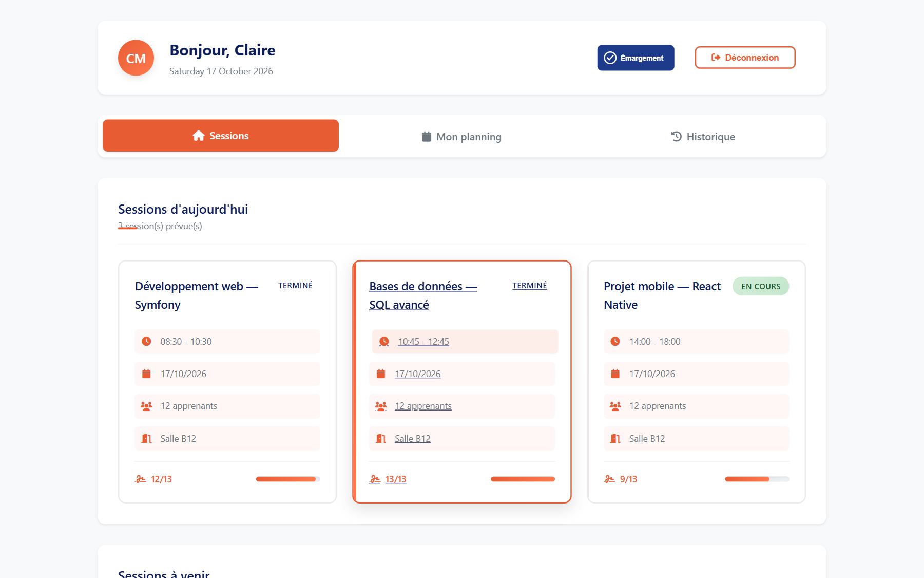This screenshot has width=924, height=578.
Task: Click the Émargement button
Action: (636, 58)
